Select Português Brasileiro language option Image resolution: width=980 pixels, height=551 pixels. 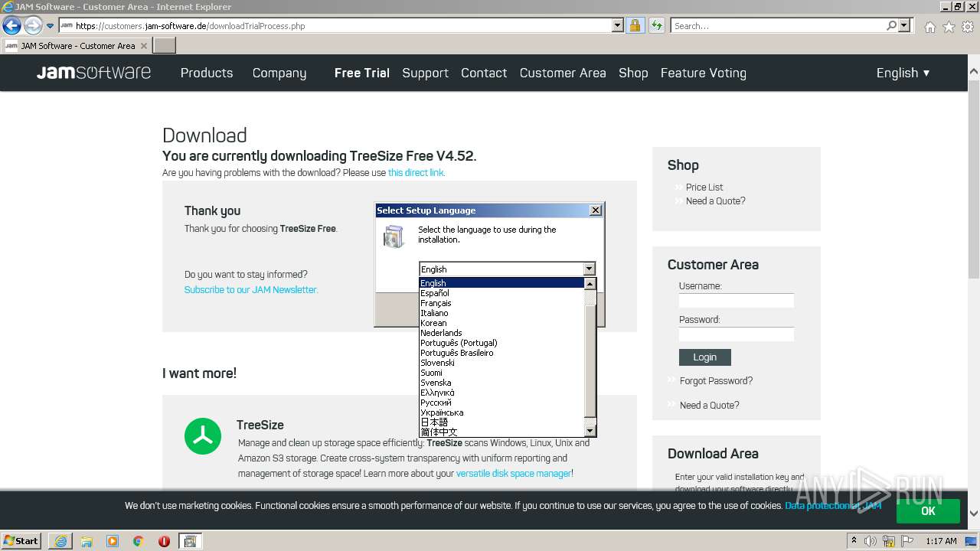pyautogui.click(x=502, y=353)
